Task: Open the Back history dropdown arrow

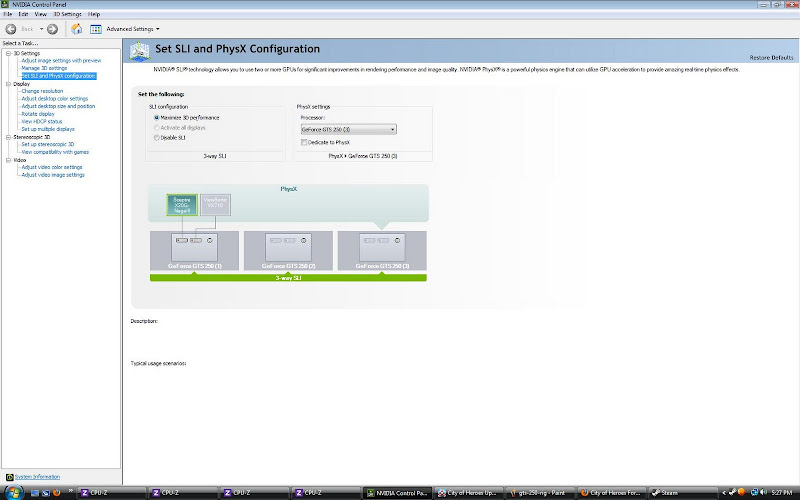Action: 41,29
